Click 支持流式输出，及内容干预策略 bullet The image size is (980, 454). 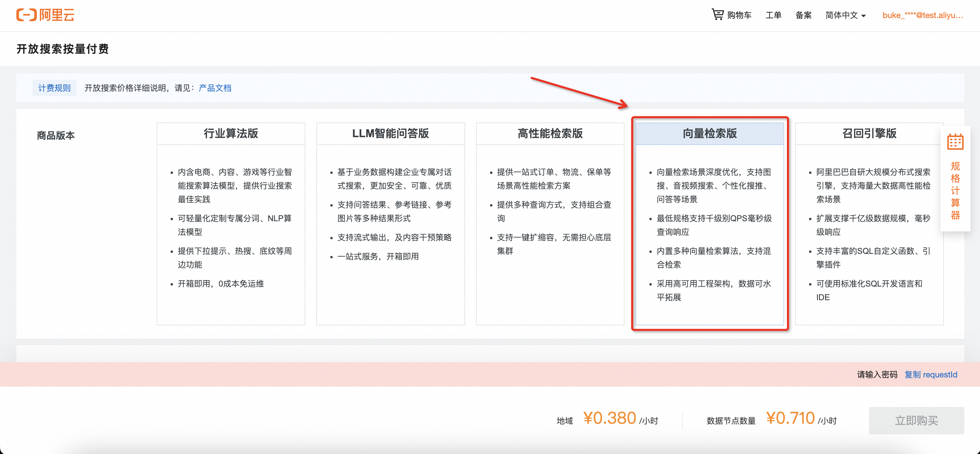394,237
